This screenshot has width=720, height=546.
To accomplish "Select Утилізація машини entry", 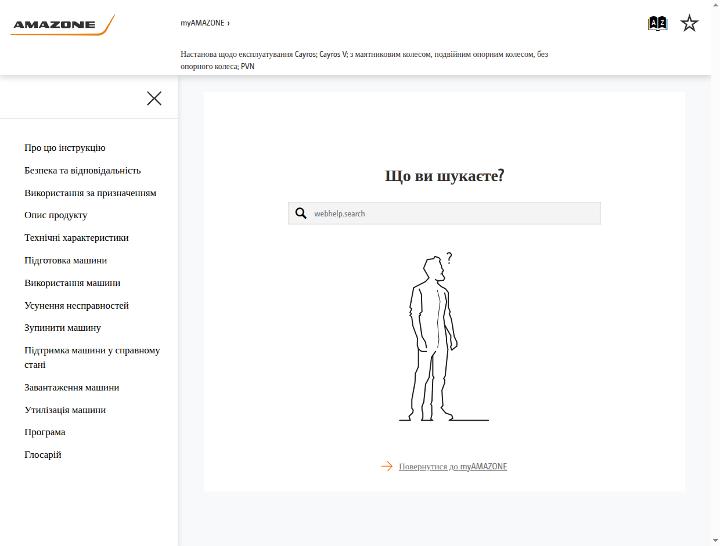I will [65, 410].
